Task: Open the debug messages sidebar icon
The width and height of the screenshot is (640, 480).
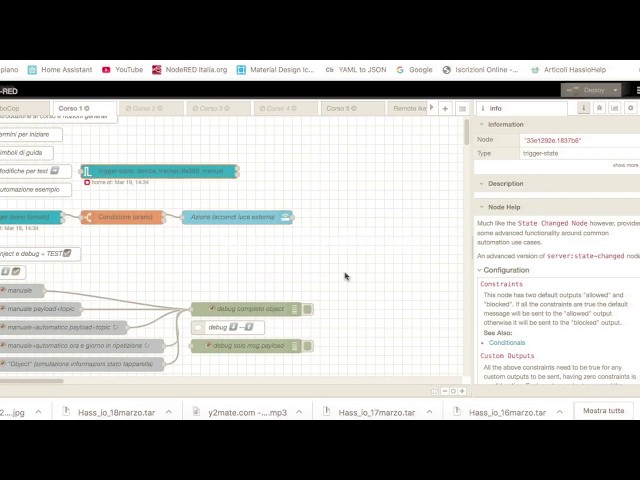Action: [599, 108]
